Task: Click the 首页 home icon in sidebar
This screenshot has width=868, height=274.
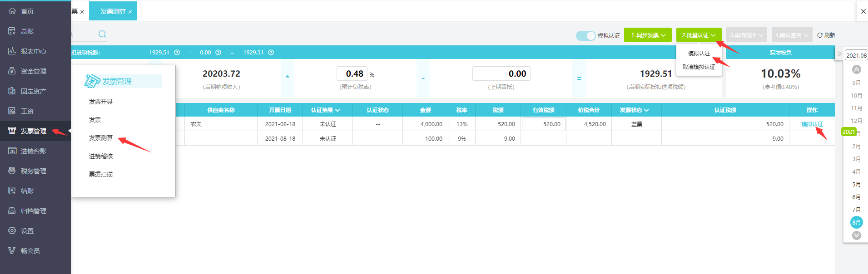Action: tap(12, 11)
